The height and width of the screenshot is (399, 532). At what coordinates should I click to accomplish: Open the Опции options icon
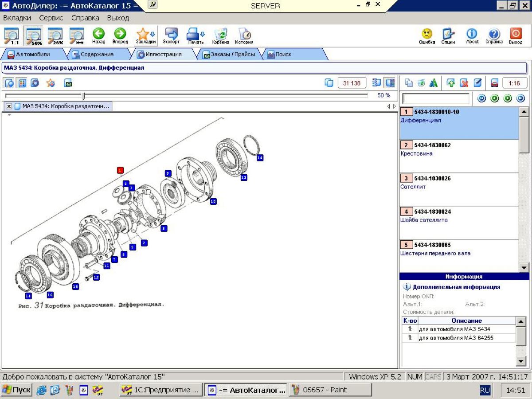(x=448, y=36)
